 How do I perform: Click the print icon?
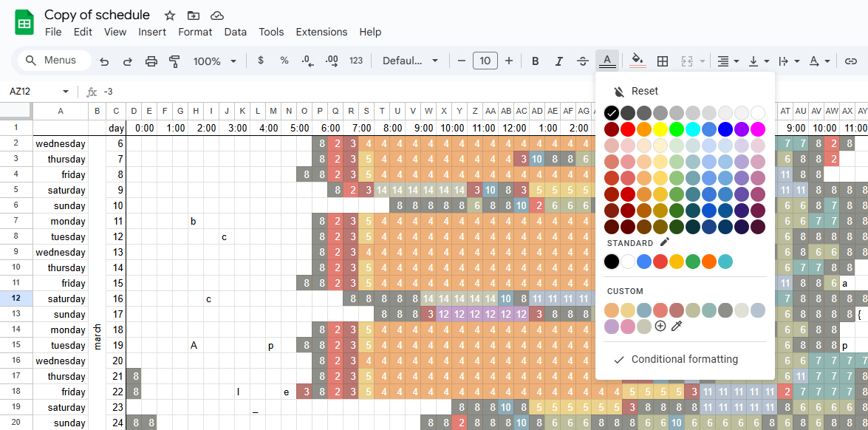click(151, 61)
